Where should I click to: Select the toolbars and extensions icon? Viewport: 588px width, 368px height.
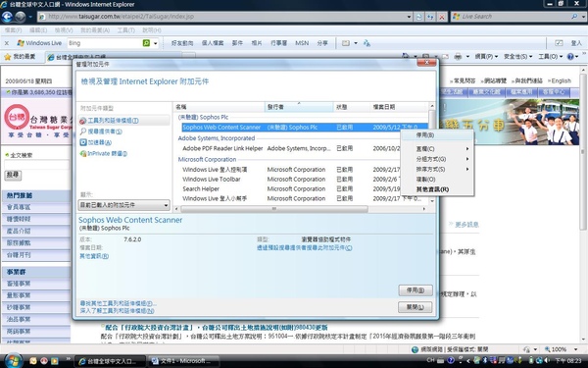click(x=83, y=121)
